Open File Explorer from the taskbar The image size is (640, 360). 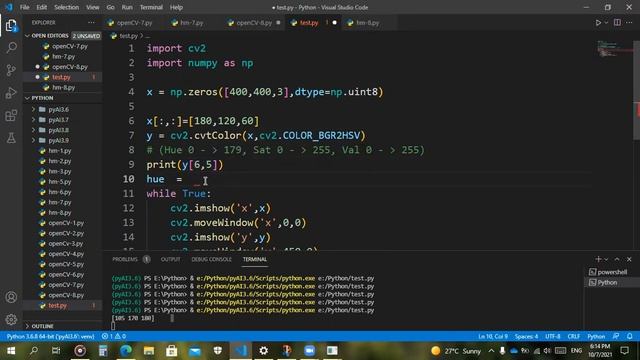pos(149,351)
